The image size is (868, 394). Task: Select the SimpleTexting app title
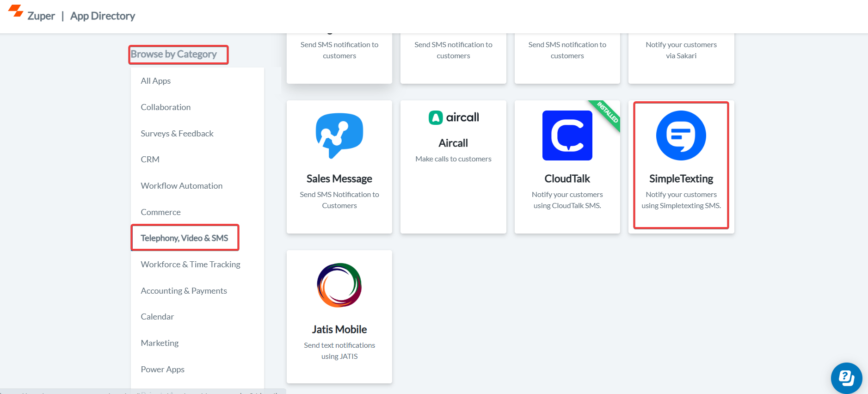point(681,179)
